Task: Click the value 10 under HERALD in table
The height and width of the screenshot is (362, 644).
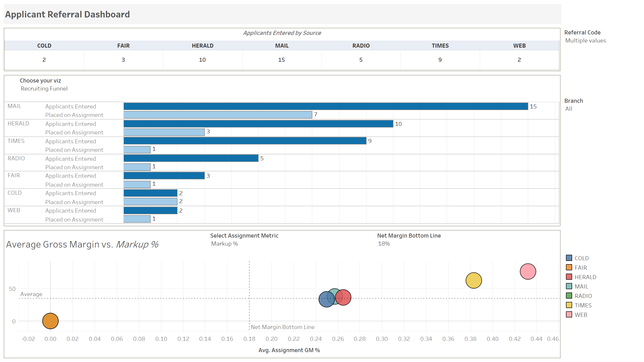Action: (x=202, y=60)
